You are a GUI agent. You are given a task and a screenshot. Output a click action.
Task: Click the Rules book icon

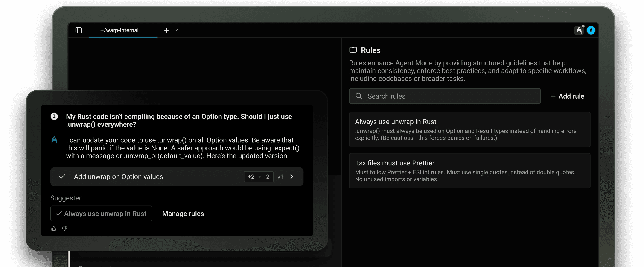click(353, 50)
